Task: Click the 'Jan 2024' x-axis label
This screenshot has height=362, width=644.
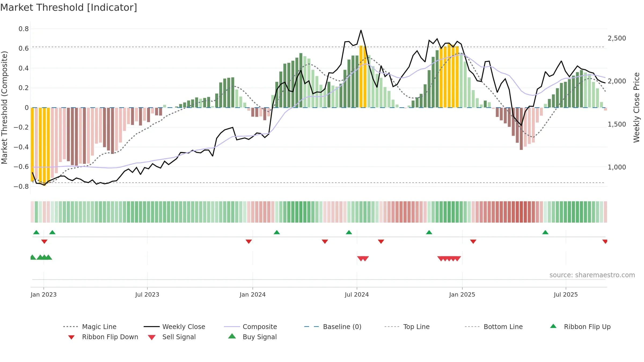Action: tap(253, 294)
